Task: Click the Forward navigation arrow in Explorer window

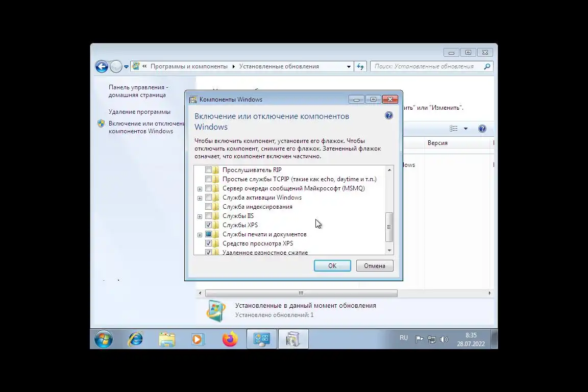Action: [x=116, y=66]
